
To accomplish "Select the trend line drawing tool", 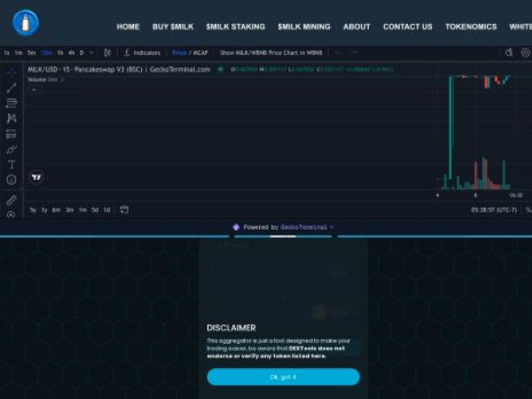I will click(x=12, y=88).
